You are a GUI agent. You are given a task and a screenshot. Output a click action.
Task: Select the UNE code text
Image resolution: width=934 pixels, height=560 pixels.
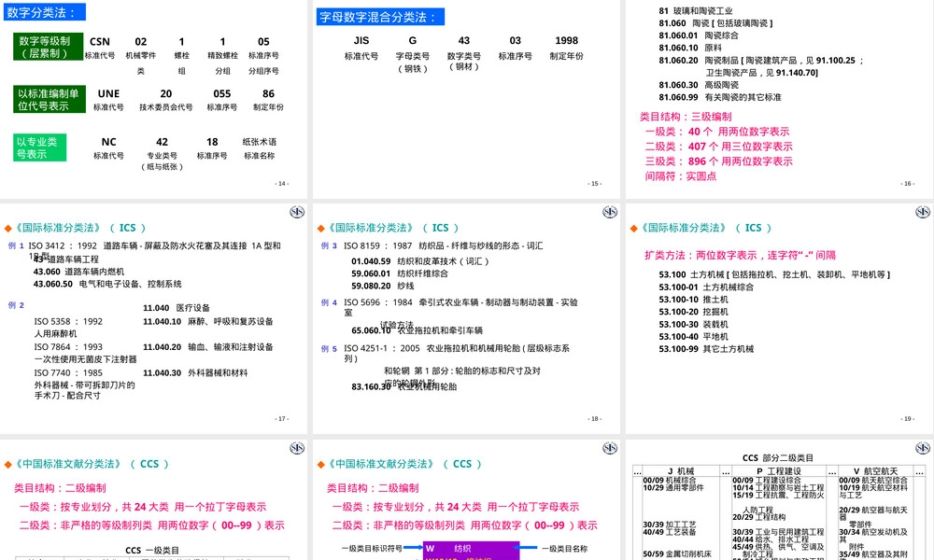coord(108,93)
